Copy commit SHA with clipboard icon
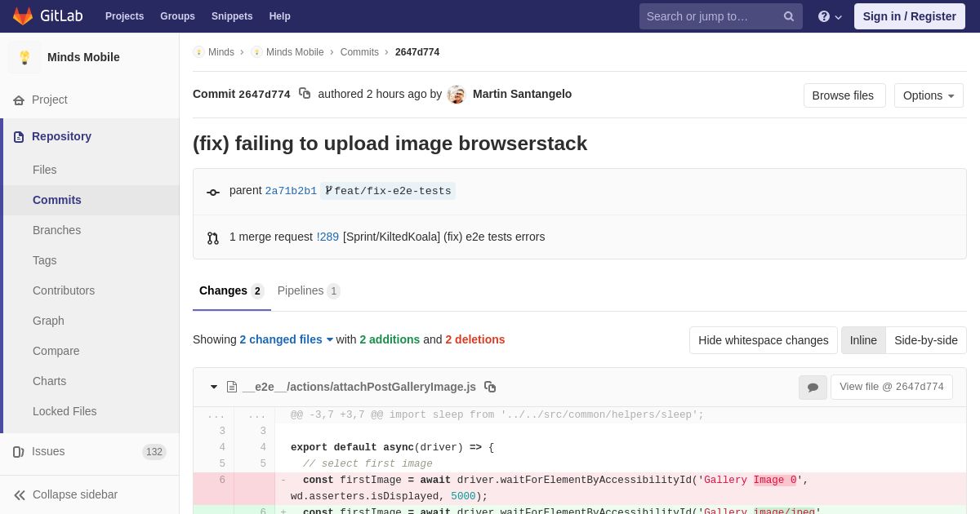This screenshot has width=980, height=514. click(x=305, y=94)
